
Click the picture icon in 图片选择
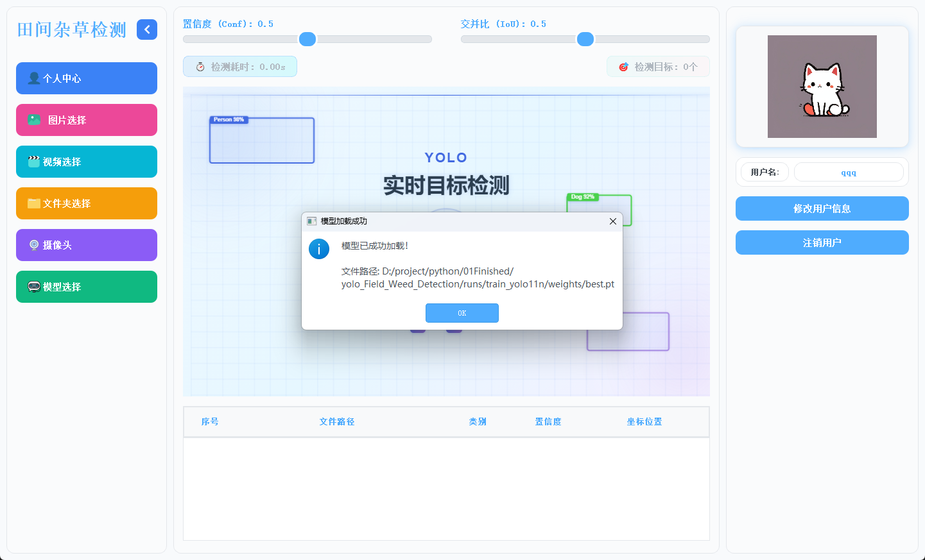pyautogui.click(x=34, y=120)
